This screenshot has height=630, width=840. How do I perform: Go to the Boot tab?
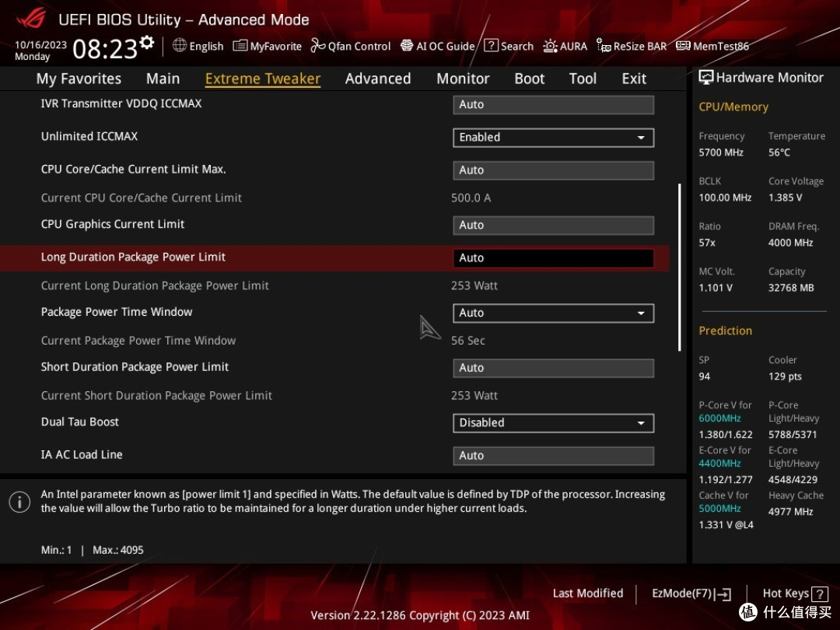coord(530,79)
